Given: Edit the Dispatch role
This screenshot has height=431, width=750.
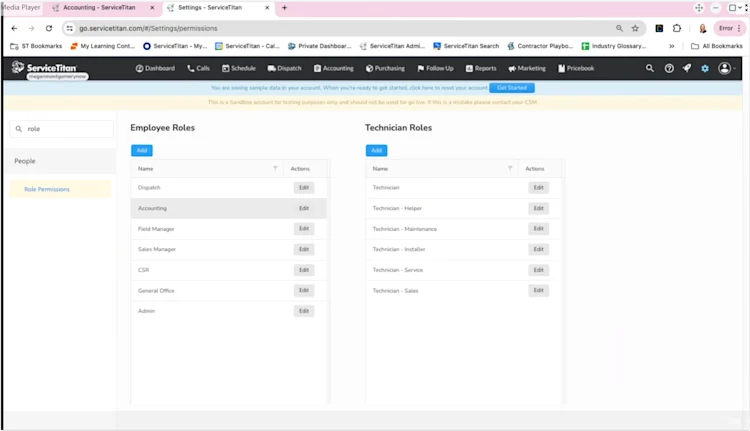Looking at the screenshot, I should click(x=304, y=188).
